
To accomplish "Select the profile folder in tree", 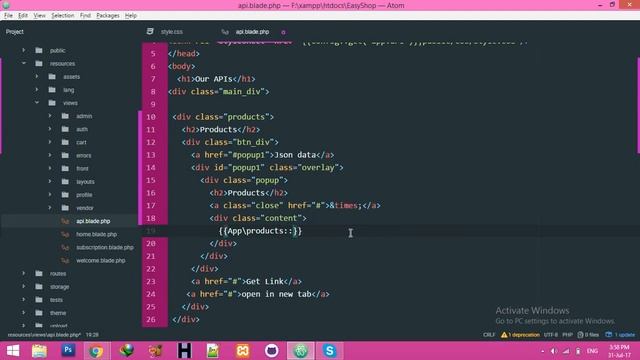I will coord(84,195).
